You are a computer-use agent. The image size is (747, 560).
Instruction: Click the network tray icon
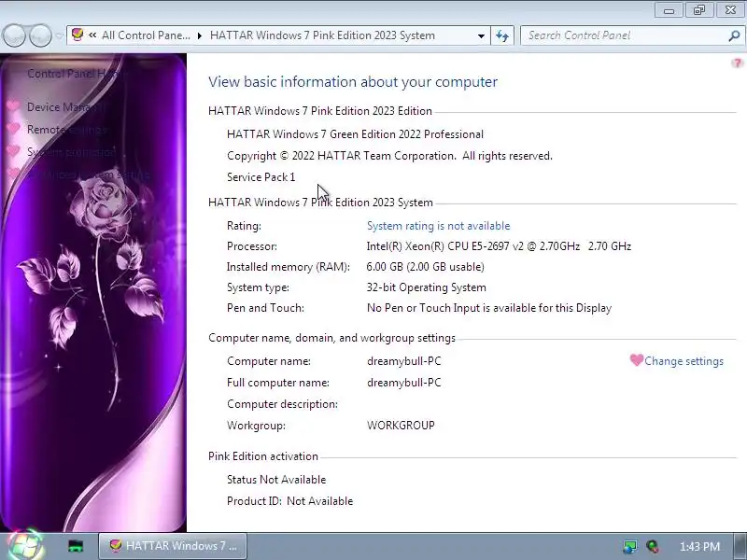(x=629, y=546)
